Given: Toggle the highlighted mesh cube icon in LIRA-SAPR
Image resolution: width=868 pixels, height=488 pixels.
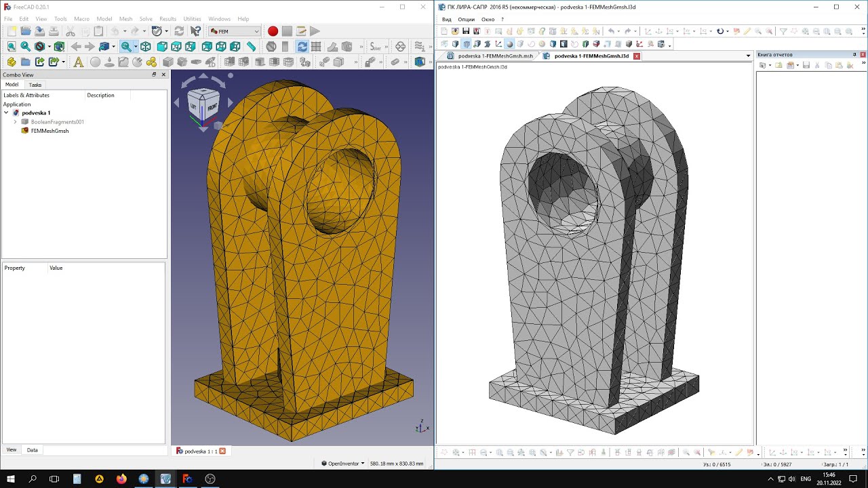Looking at the screenshot, I should (x=467, y=44).
